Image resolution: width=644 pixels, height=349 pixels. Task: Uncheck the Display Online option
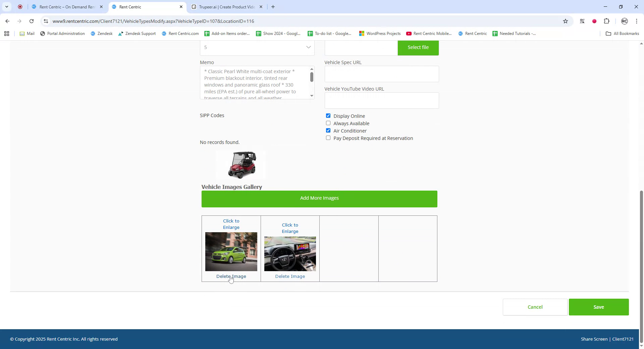pos(328,115)
